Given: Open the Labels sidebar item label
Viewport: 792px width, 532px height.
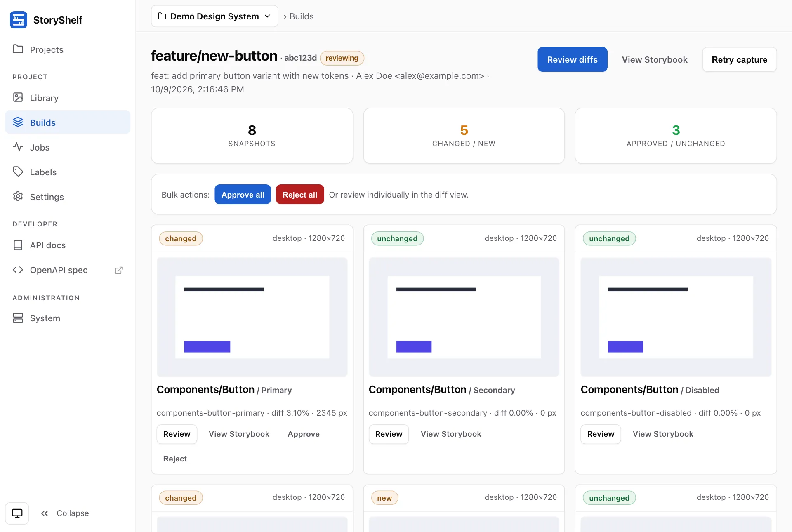Looking at the screenshot, I should [43, 172].
